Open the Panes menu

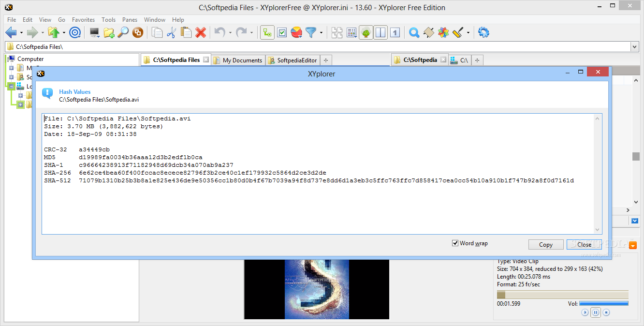pyautogui.click(x=130, y=20)
